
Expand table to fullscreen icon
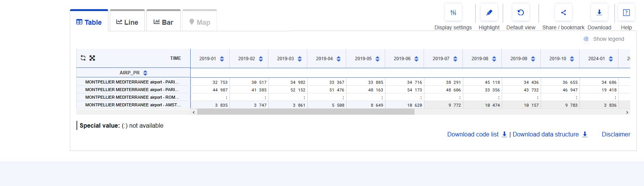(x=92, y=58)
